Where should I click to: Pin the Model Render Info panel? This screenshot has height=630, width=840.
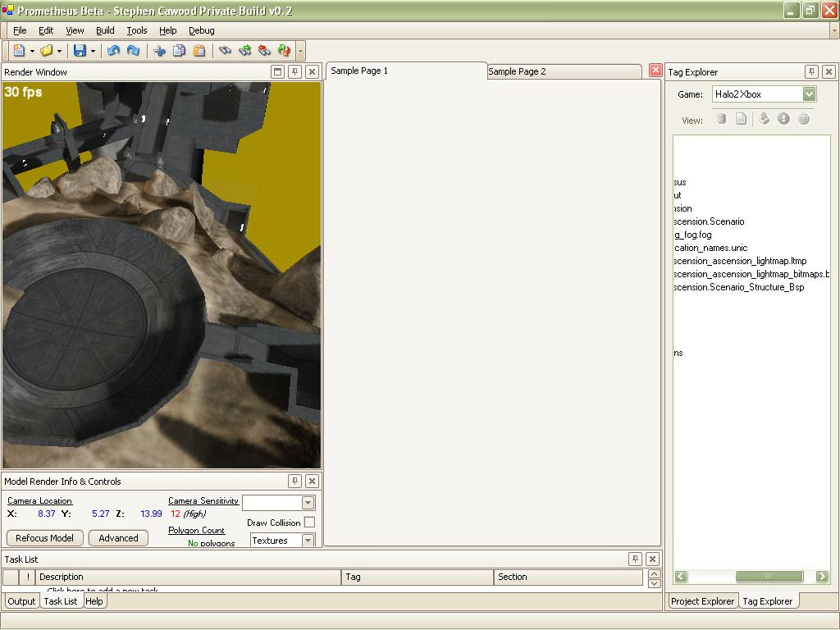click(x=294, y=481)
